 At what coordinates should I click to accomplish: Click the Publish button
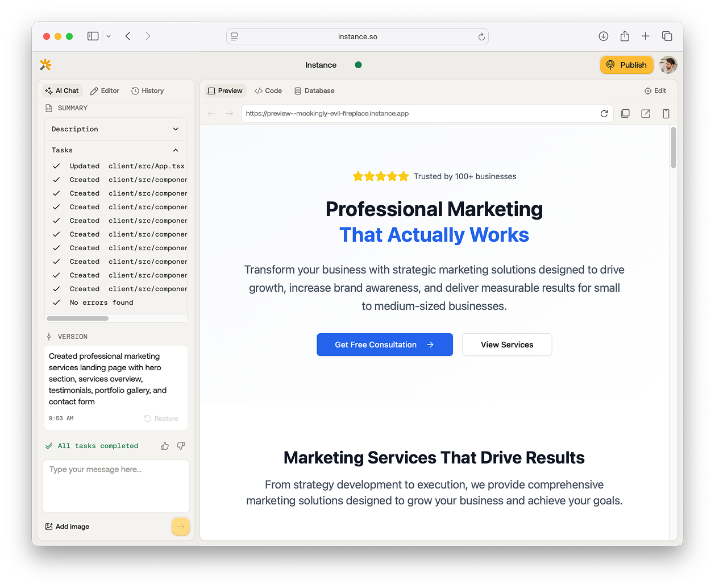[x=626, y=65]
